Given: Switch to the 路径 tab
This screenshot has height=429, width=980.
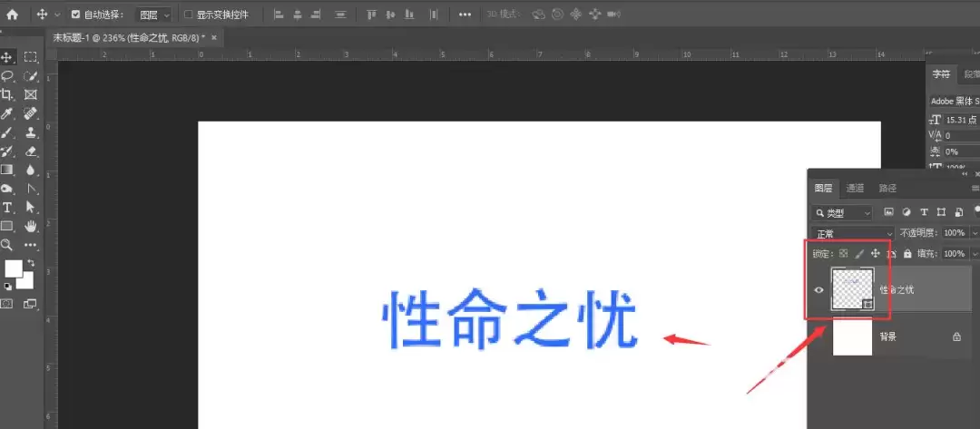Looking at the screenshot, I should point(887,188).
